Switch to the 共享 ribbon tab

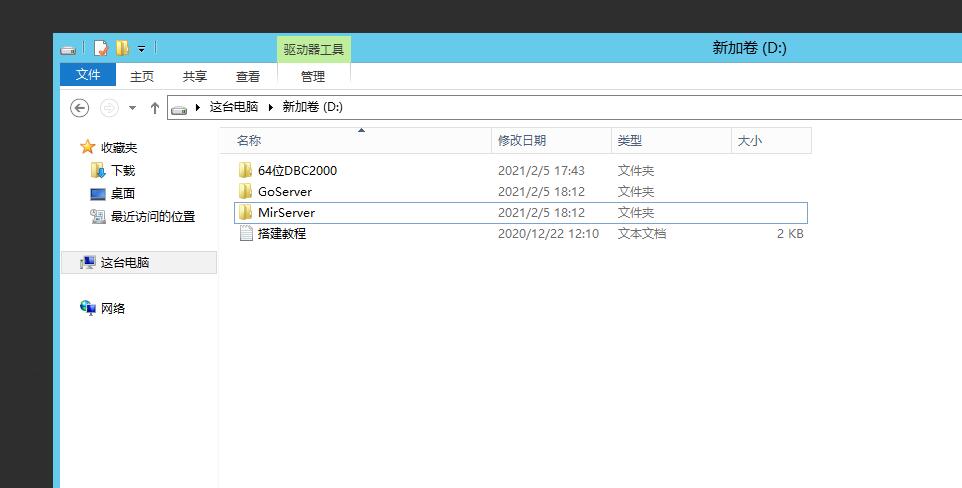195,76
